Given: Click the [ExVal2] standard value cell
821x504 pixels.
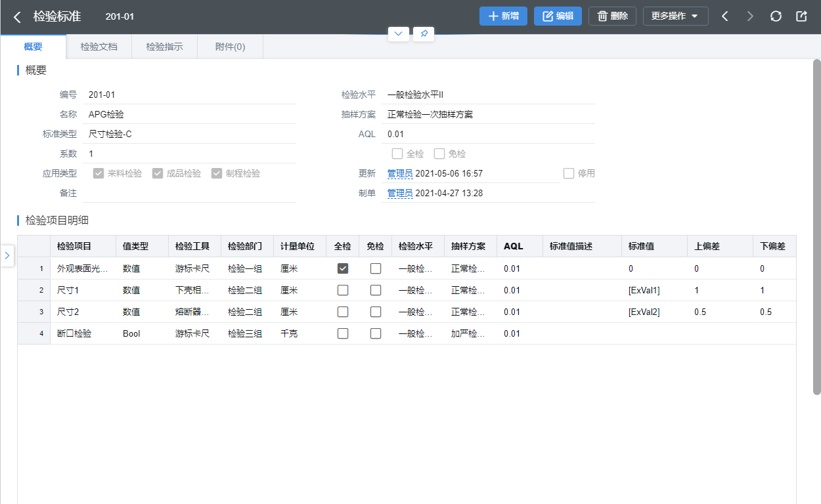Looking at the screenshot, I should point(654,312).
